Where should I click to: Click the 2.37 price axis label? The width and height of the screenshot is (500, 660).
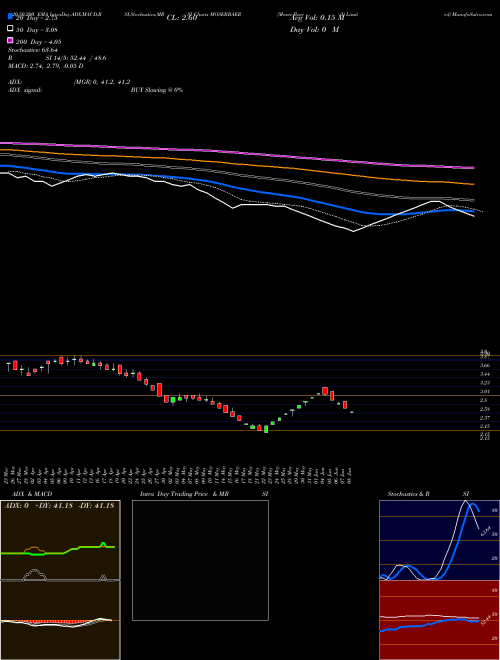[485, 418]
